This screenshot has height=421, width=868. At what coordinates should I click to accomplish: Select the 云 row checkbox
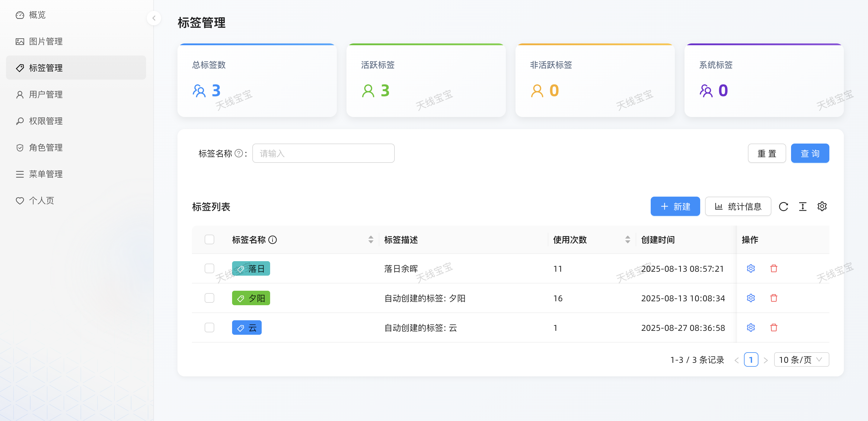(209, 328)
